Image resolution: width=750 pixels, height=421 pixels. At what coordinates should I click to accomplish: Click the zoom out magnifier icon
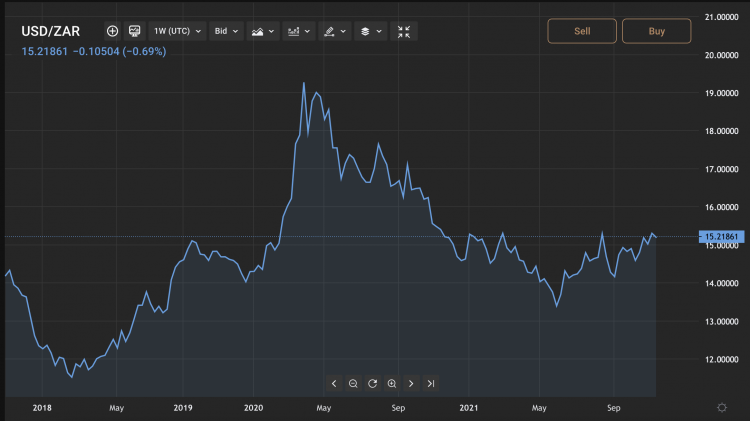coord(353,384)
